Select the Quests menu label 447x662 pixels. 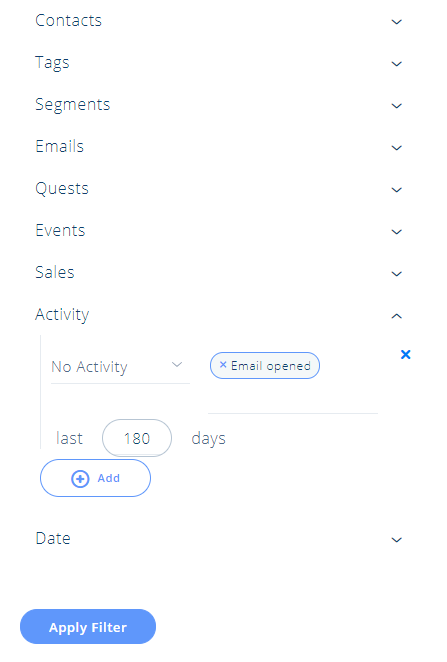[x=62, y=189]
